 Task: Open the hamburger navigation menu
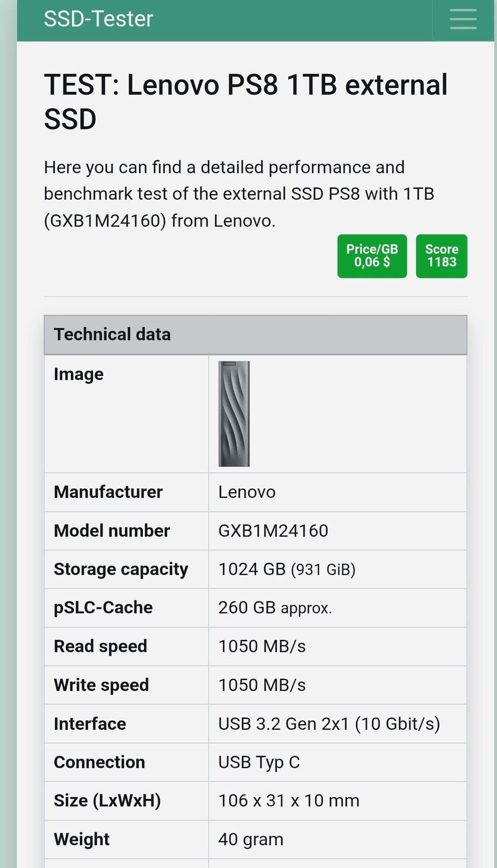coord(463,19)
